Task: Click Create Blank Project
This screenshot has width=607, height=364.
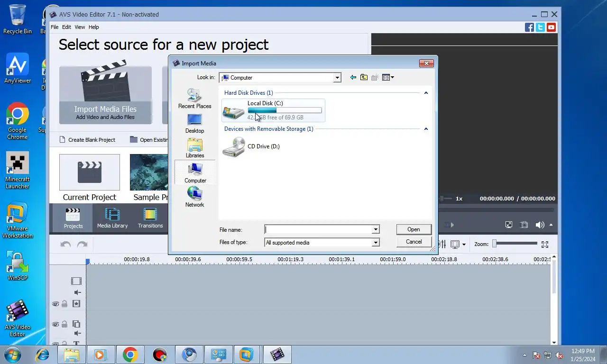Action: [87, 140]
